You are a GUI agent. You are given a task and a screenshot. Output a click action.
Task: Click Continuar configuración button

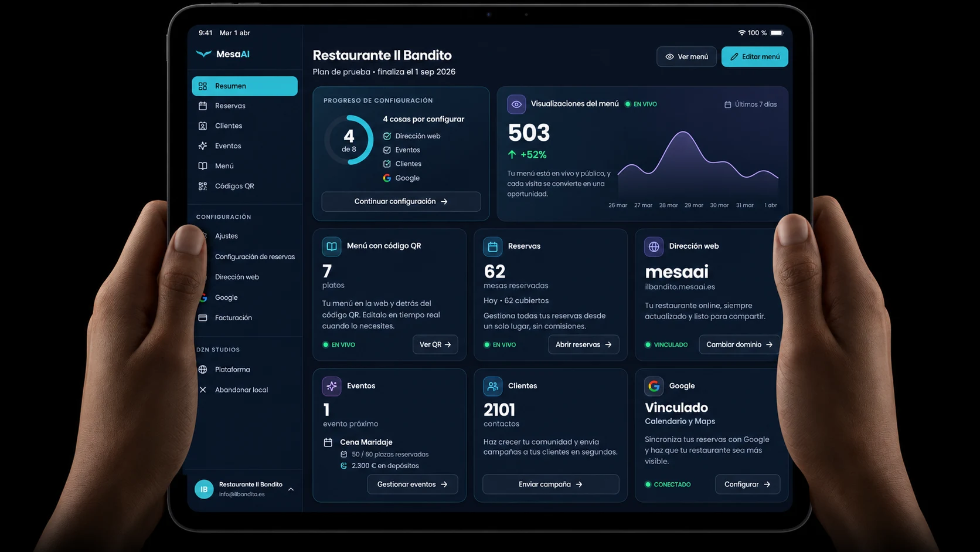401,202
